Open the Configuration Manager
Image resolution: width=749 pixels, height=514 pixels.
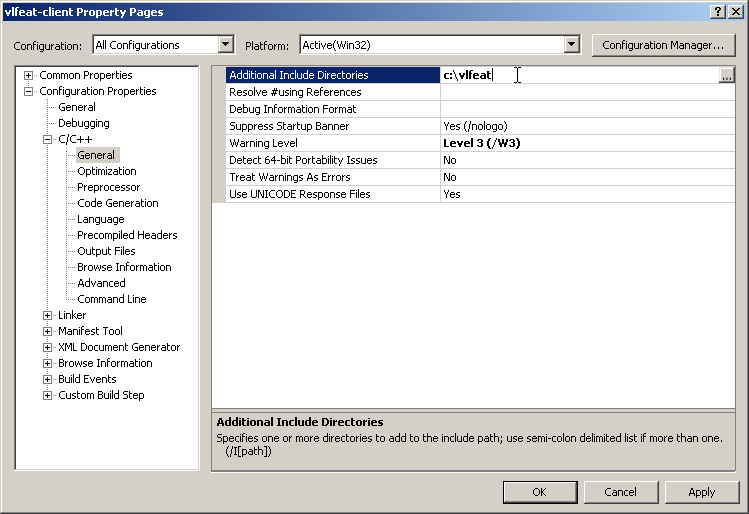(662, 45)
